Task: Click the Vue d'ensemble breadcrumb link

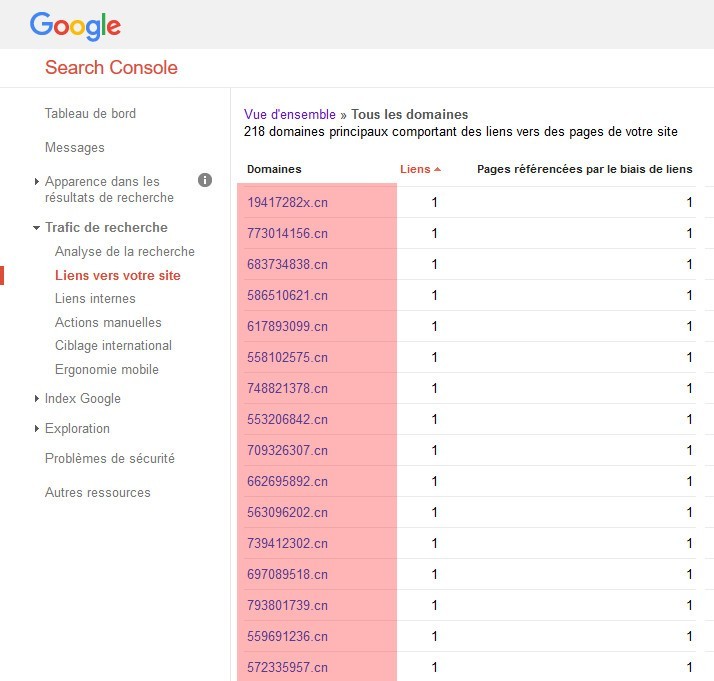Action: click(290, 114)
